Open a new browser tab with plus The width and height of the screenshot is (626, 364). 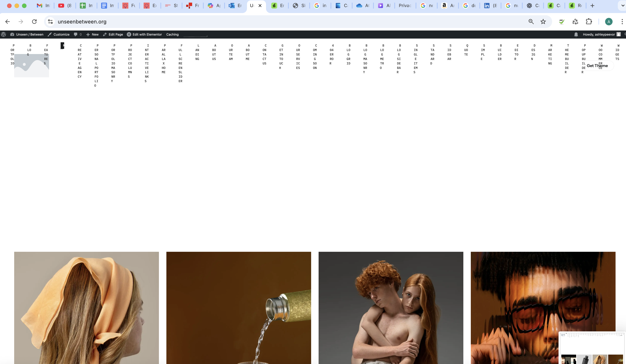592,5
